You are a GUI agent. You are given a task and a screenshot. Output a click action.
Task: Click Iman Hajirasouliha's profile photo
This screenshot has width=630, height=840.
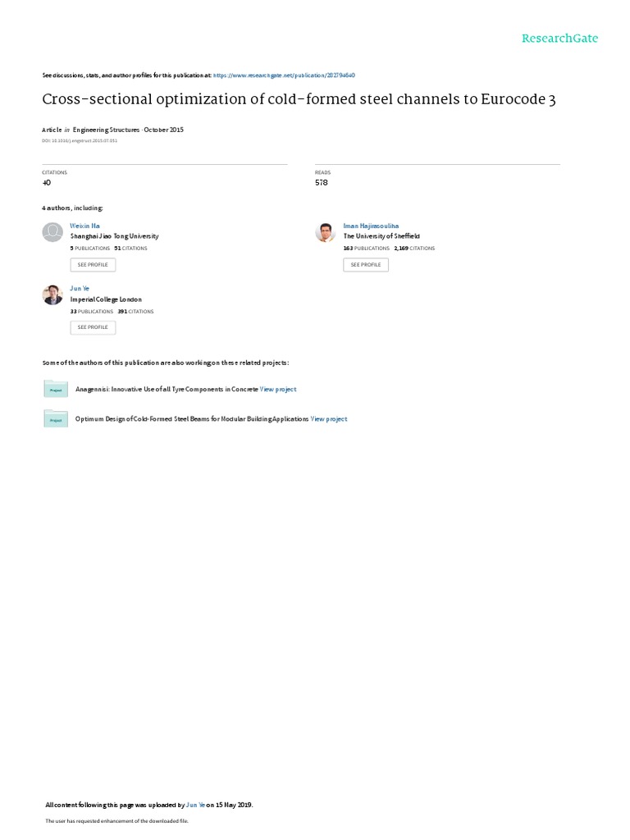point(325,232)
